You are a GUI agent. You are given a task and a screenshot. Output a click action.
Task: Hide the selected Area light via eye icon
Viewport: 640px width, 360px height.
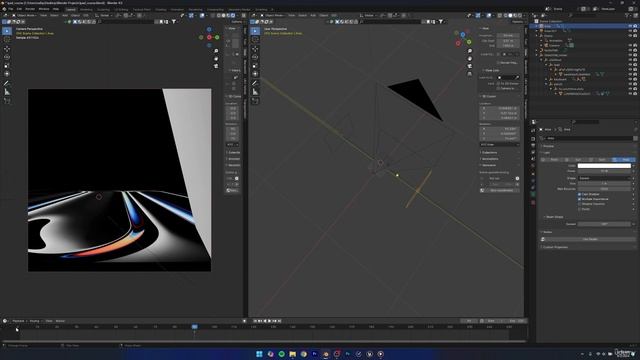(x=630, y=26)
